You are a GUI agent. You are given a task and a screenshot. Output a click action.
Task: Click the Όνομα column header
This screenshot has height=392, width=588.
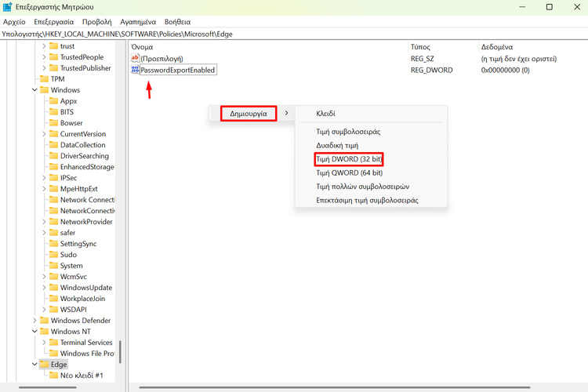142,47
